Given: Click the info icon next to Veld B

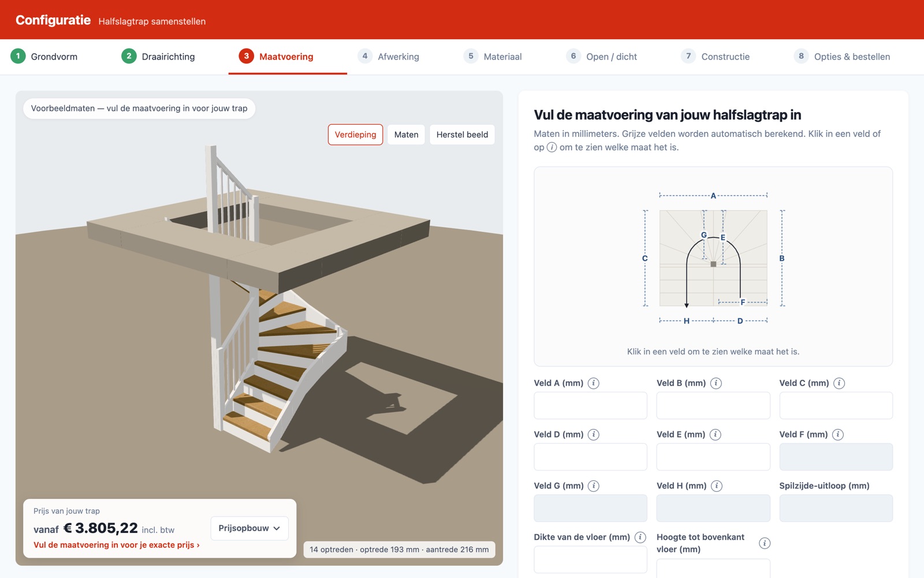Looking at the screenshot, I should click(x=716, y=383).
